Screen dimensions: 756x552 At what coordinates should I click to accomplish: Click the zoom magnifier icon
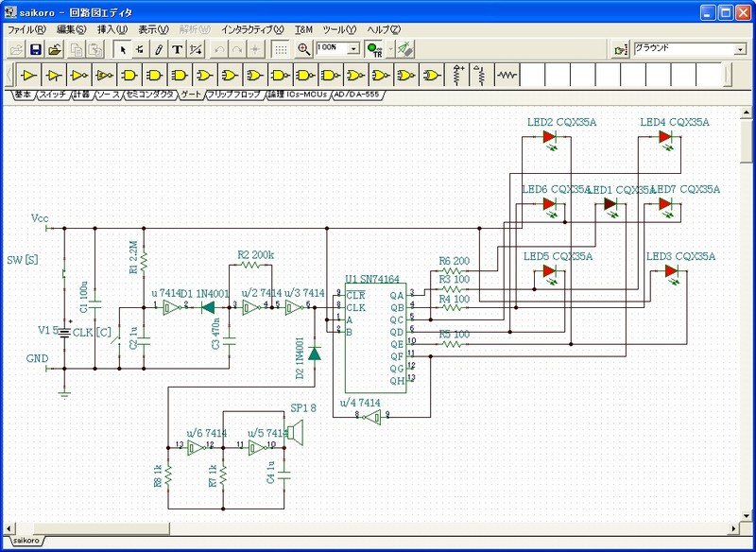[303, 49]
